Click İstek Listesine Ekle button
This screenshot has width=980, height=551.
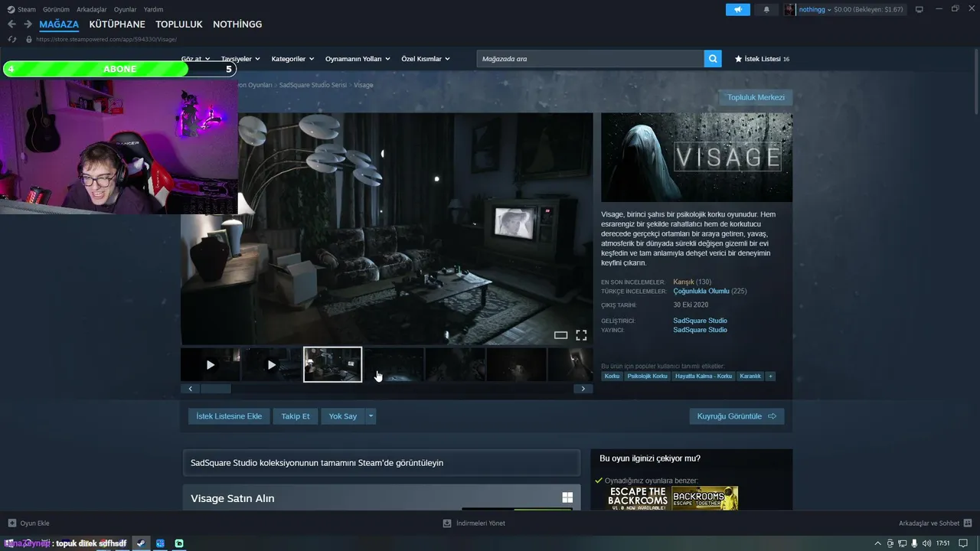point(229,416)
